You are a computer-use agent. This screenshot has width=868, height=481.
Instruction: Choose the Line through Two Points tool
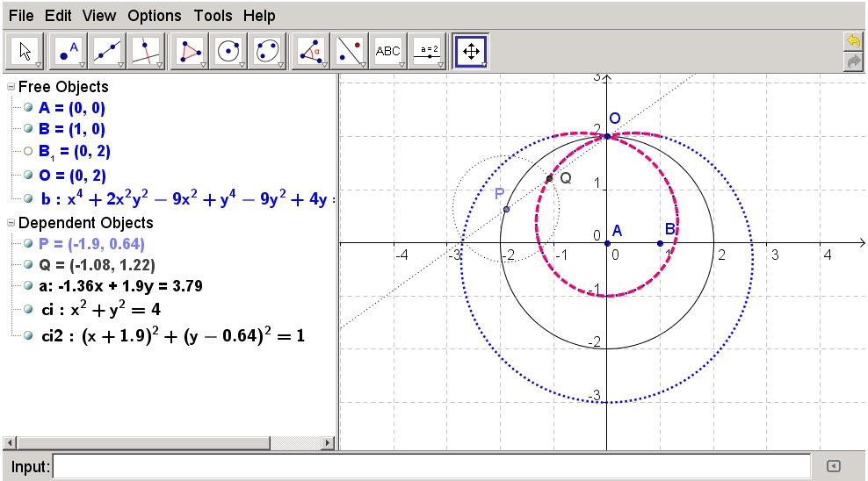click(107, 52)
